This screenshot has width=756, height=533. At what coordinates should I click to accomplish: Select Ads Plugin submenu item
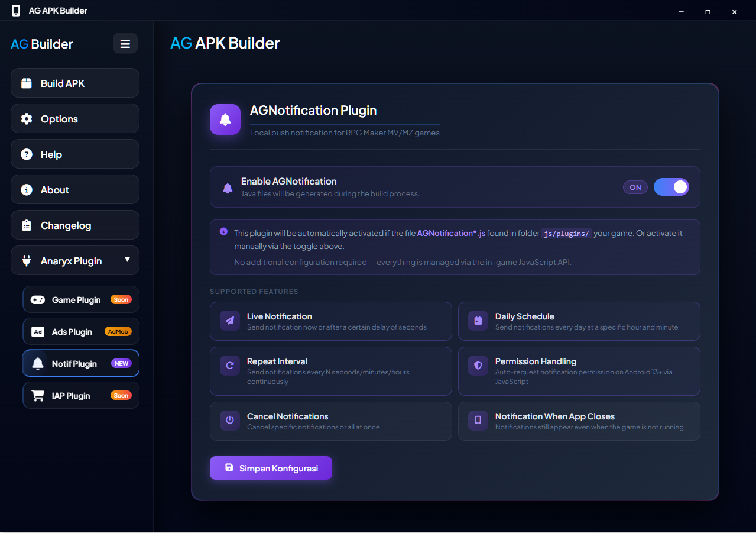[81, 331]
